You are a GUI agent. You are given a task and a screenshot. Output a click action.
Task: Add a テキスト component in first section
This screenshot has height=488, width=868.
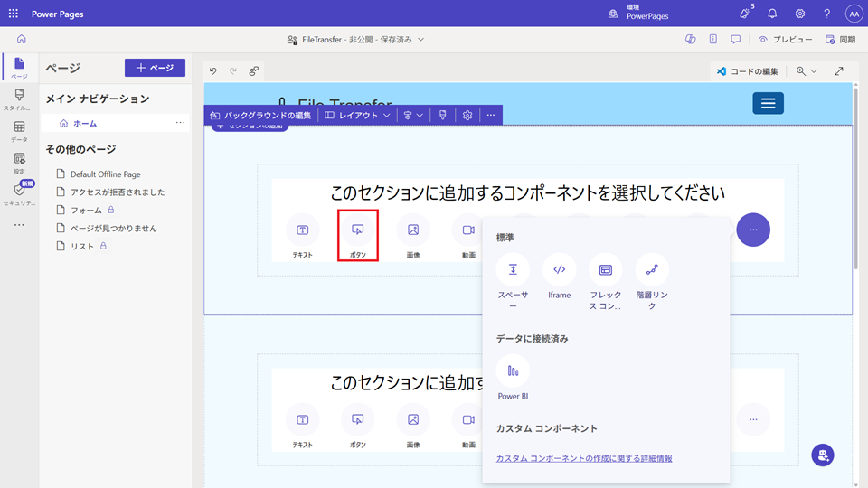(x=302, y=231)
